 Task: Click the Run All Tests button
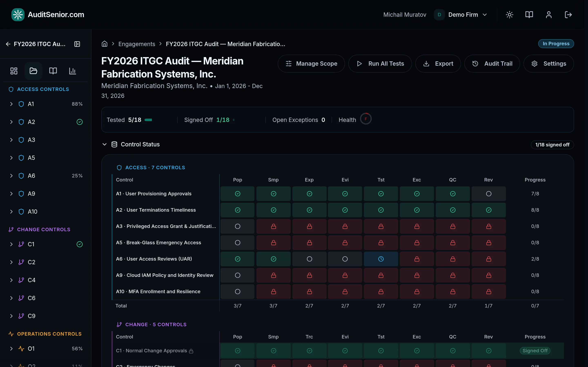(380, 64)
